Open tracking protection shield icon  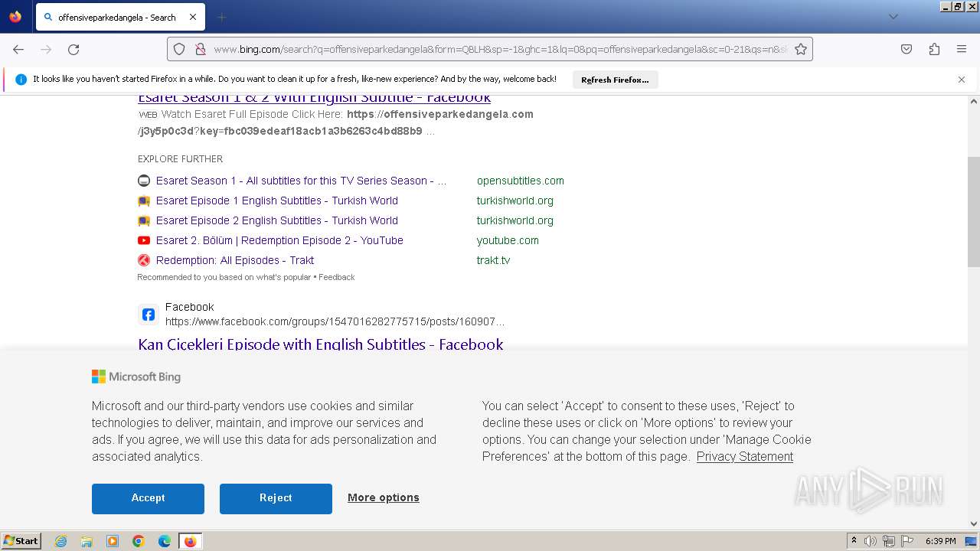click(179, 49)
